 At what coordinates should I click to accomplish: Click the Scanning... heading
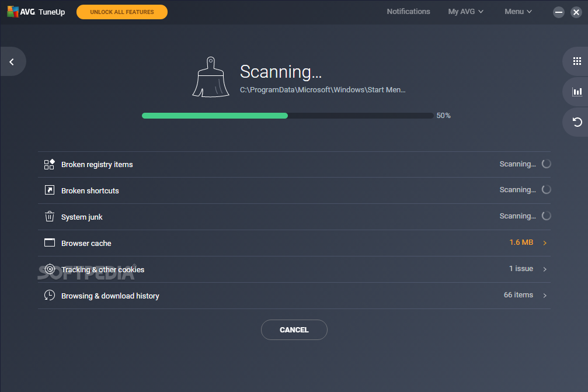pos(281,72)
